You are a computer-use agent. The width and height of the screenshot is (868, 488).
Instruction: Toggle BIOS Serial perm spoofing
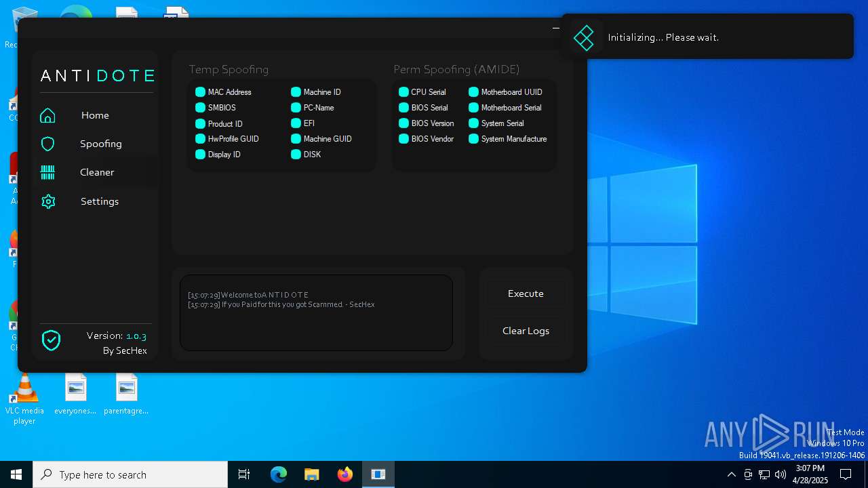(403, 107)
